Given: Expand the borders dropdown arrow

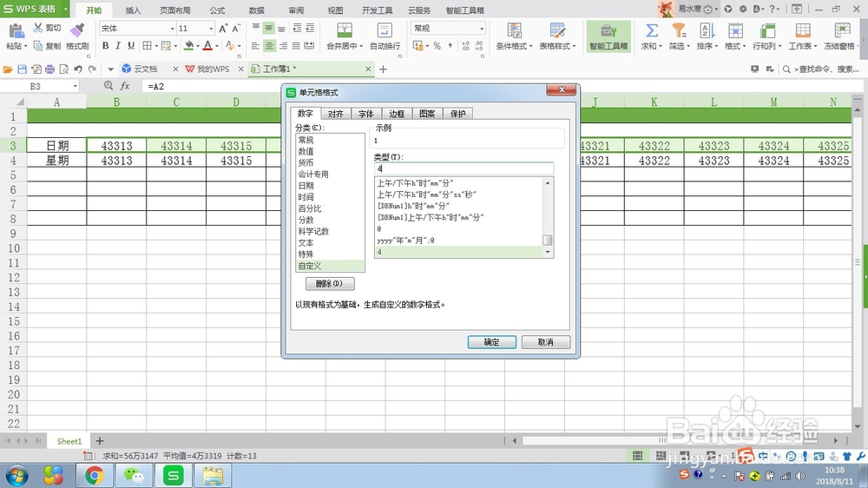Looking at the screenshot, I should pos(156,46).
